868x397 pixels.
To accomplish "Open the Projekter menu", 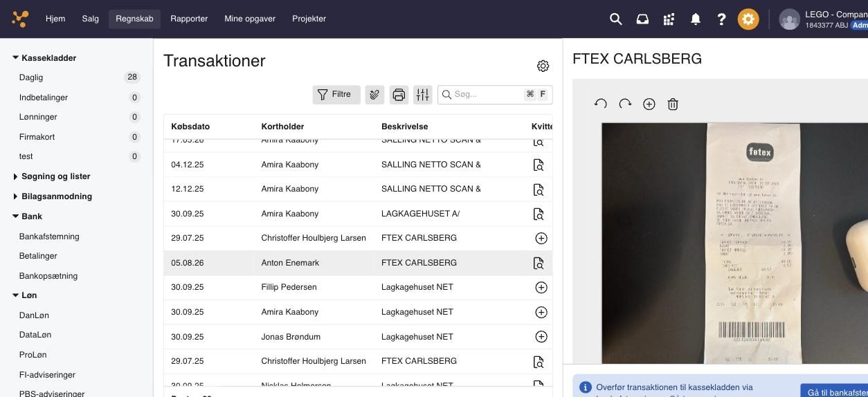I will coord(309,19).
